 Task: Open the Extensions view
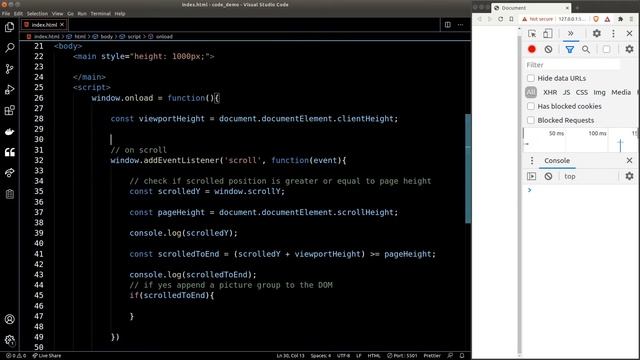coord(9,110)
